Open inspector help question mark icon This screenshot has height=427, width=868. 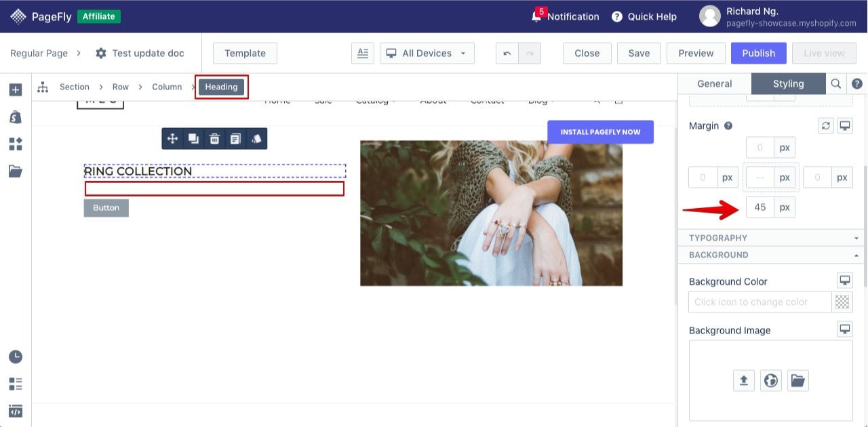pos(857,84)
